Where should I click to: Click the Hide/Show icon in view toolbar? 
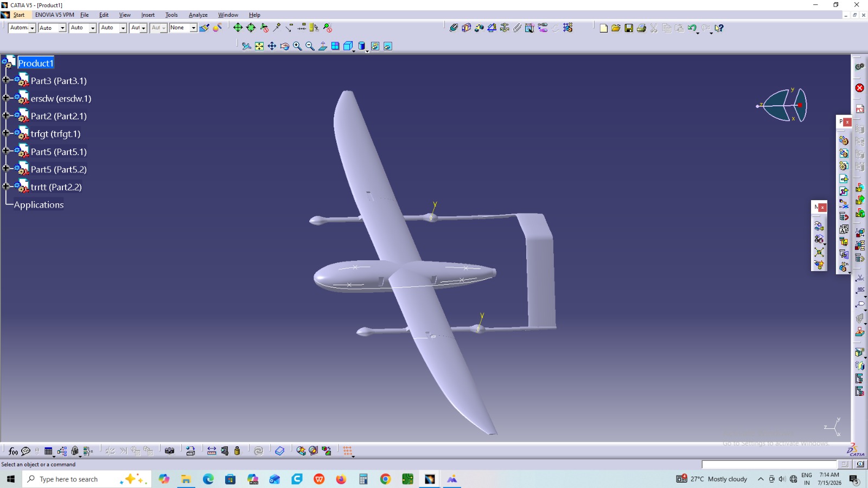click(x=375, y=47)
